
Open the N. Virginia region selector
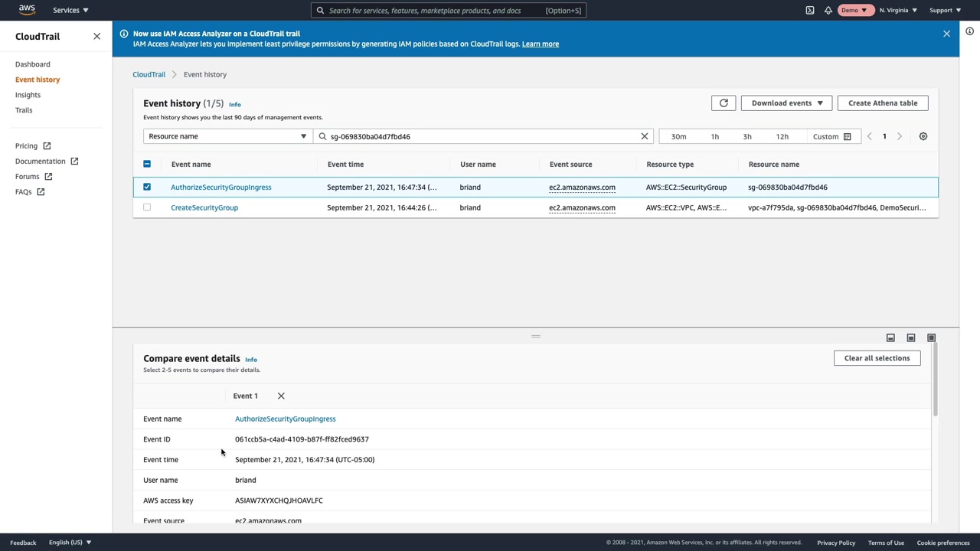(897, 11)
